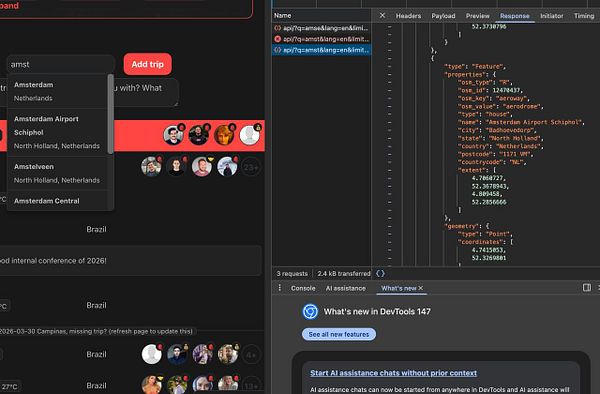Select the highlighted api/?q=amst request row
This screenshot has height=394, width=600.
[321, 50]
